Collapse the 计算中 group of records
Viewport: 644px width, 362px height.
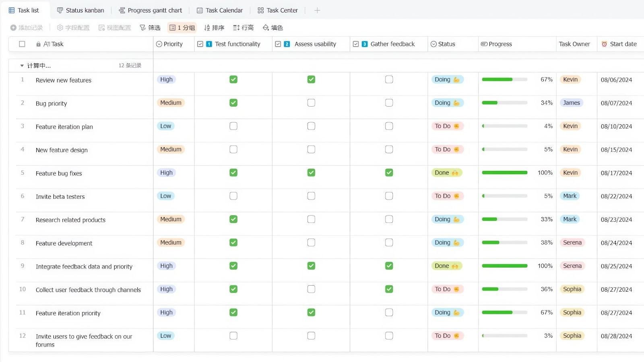(x=22, y=65)
